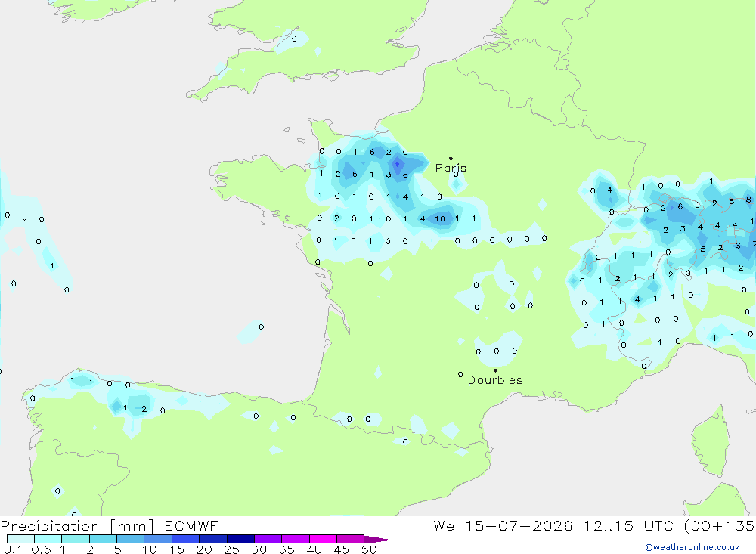Pick the 30–35 mm legend swatch

[x=268, y=539]
